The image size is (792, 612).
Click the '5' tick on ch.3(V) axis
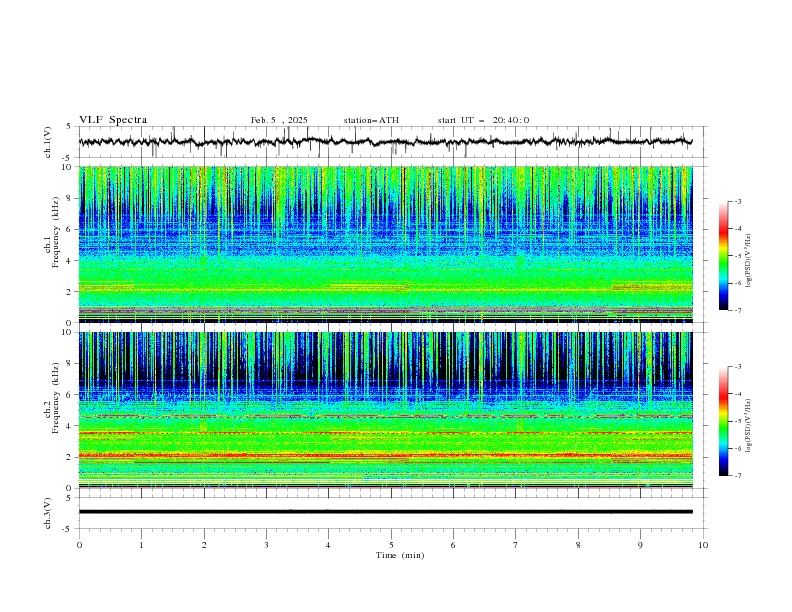pos(69,497)
